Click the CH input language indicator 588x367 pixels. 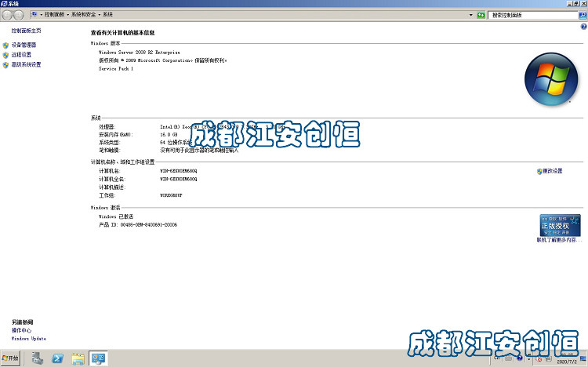point(497,358)
